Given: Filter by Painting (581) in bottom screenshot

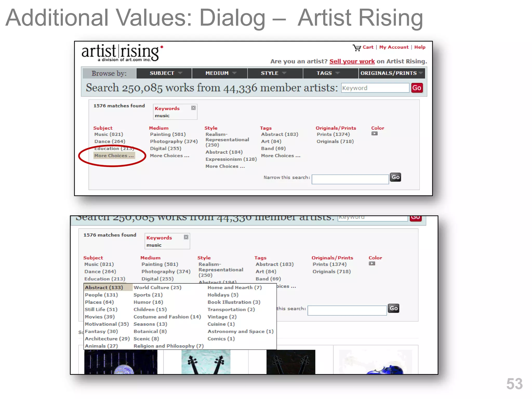Looking at the screenshot, I should coord(160,264).
